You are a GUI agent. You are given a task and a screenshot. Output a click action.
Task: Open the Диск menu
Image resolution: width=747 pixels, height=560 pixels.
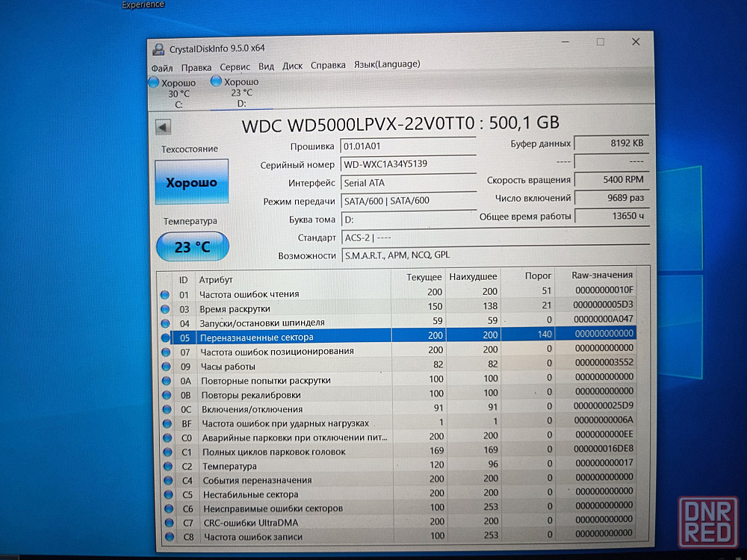pyautogui.click(x=292, y=66)
